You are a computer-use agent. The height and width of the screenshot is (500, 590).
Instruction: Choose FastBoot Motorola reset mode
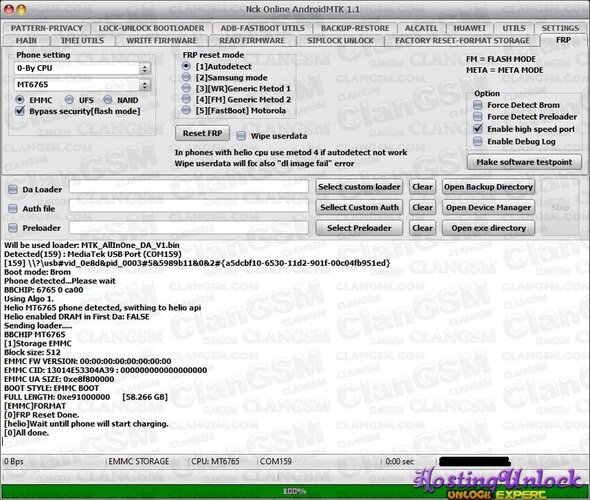tap(186, 110)
